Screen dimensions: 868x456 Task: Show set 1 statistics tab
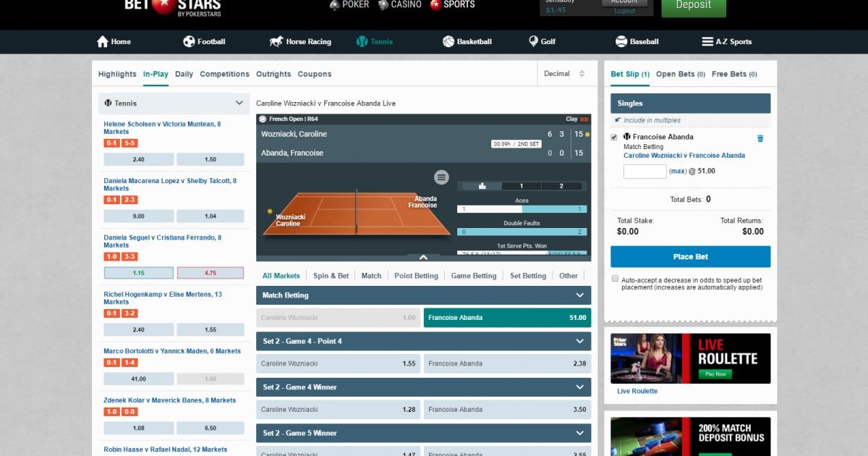[x=522, y=186]
